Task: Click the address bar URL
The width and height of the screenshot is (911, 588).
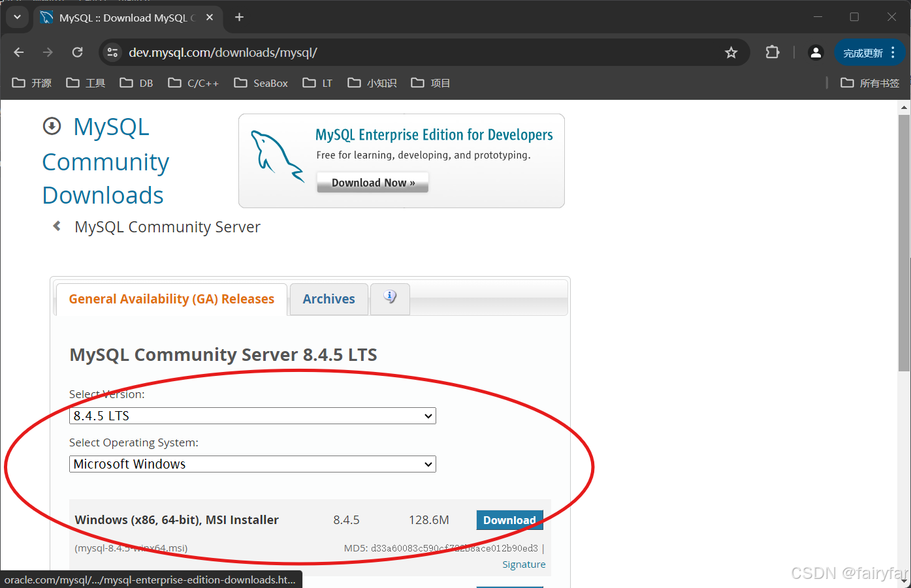Action: [223, 52]
